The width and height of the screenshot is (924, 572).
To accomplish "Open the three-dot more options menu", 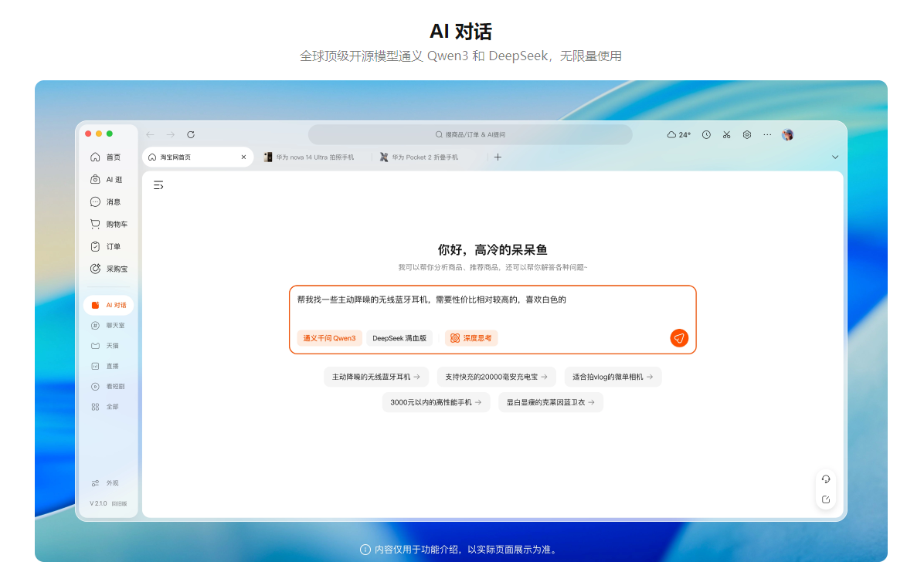I will coord(767,134).
